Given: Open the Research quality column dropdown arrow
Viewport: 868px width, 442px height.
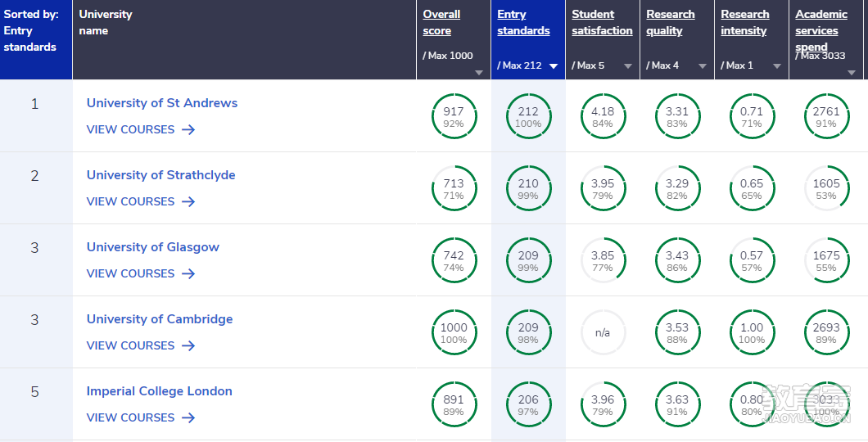Looking at the screenshot, I should [703, 65].
